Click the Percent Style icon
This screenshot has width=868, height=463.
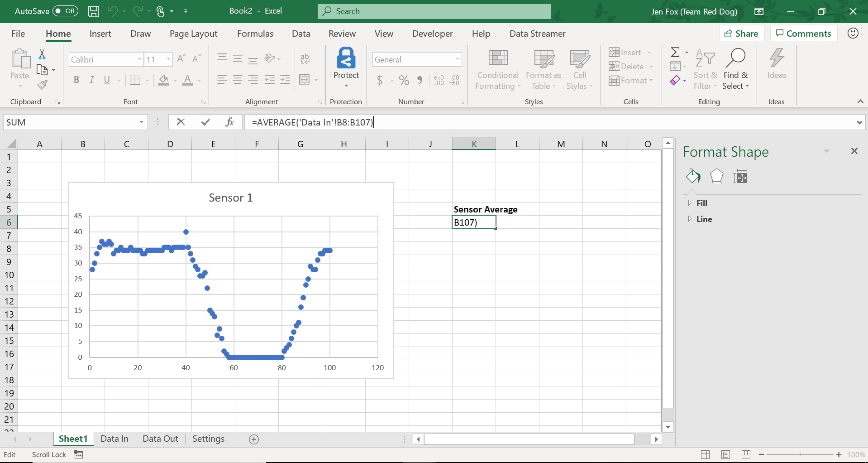click(x=404, y=81)
